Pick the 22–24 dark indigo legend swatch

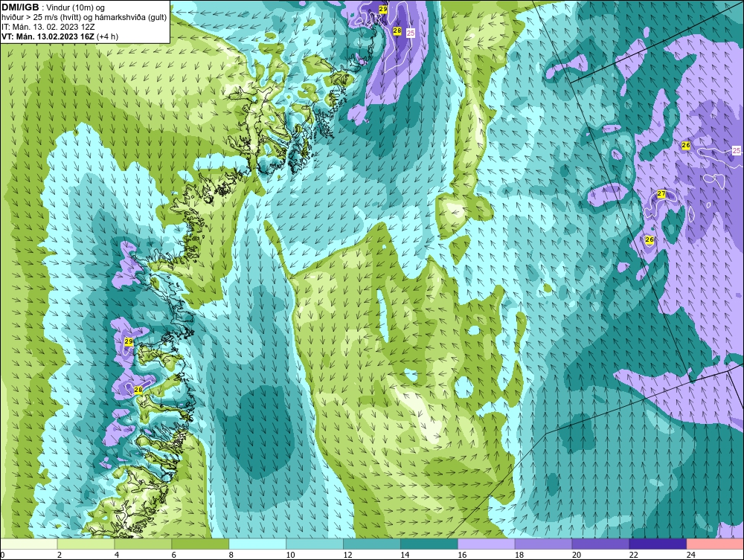coord(658,544)
